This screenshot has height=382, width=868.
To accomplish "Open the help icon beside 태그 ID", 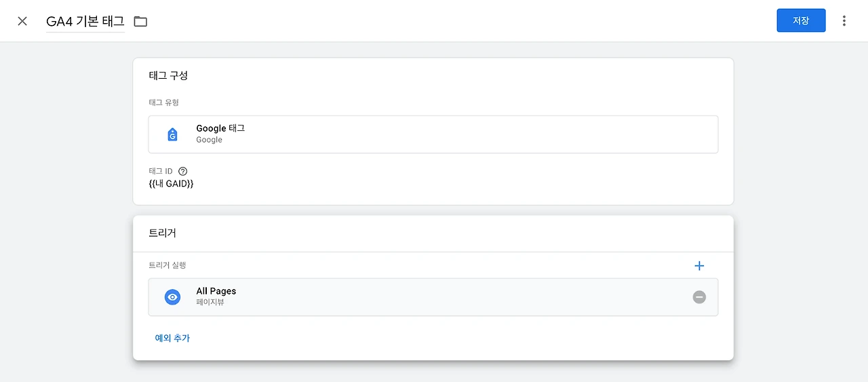I will pyautogui.click(x=182, y=172).
